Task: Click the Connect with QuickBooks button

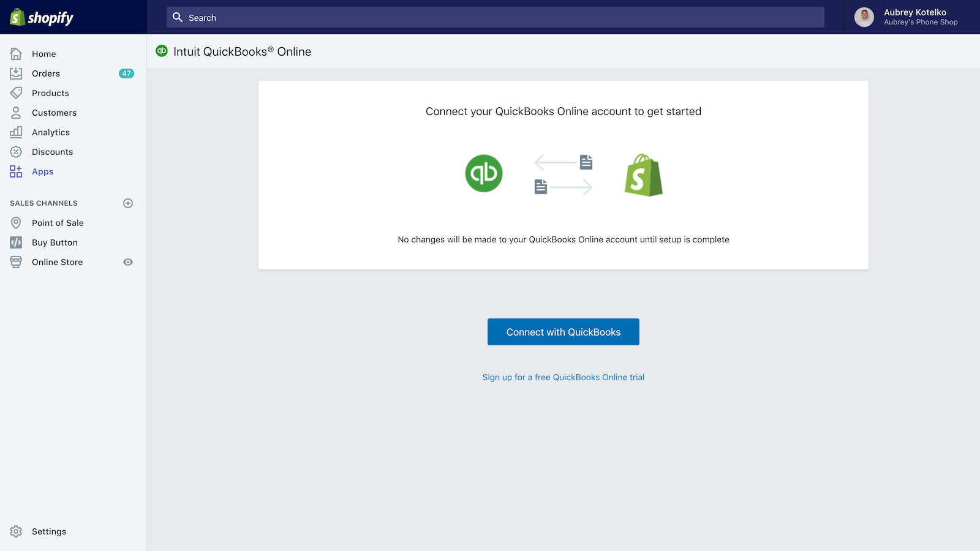Action: (563, 332)
